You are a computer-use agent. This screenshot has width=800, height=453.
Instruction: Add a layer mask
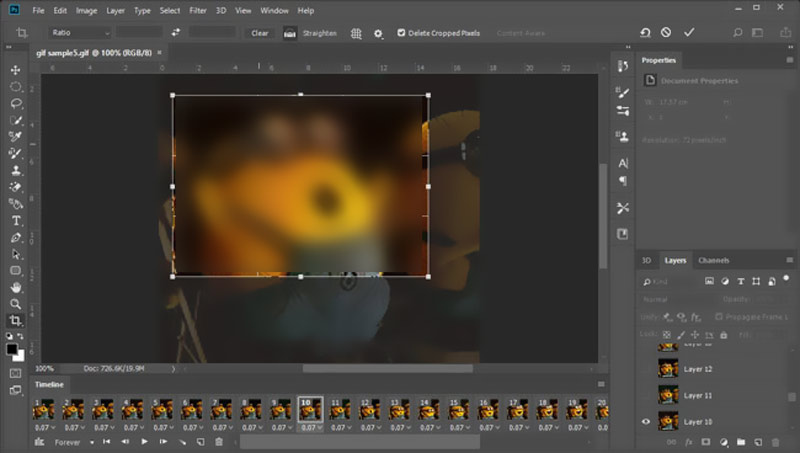(x=706, y=442)
